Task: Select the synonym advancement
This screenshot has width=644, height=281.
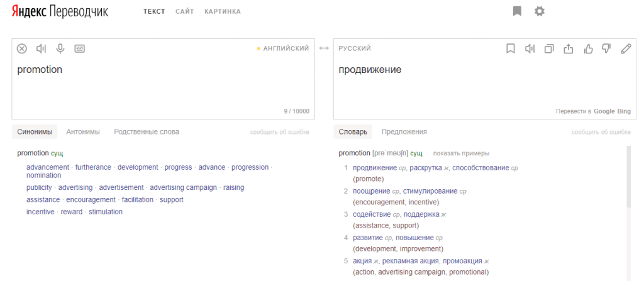Action: pos(48,167)
